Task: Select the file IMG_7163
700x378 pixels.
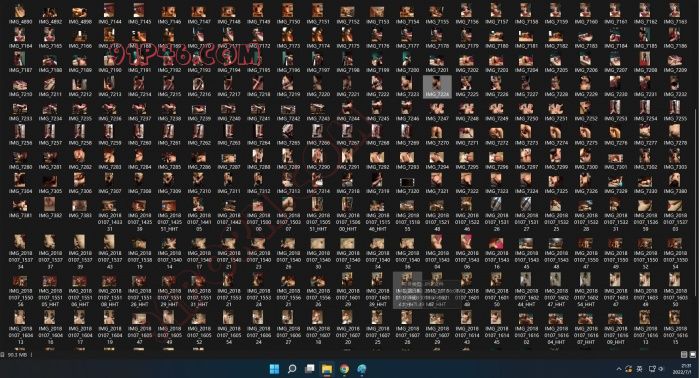Action: pos(675,13)
